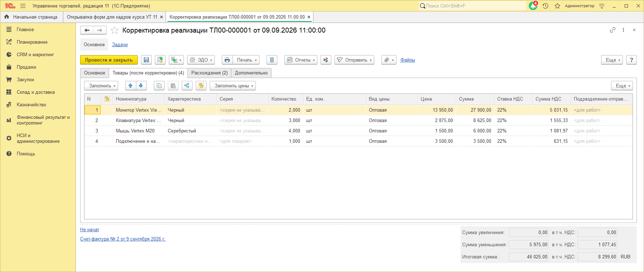Switch to the Дополнительно tab
This screenshot has width=644, height=272.
(251, 73)
